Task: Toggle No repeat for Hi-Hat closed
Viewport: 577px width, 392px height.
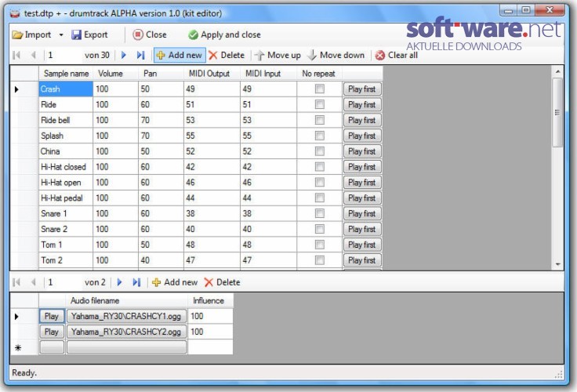Action: pyautogui.click(x=320, y=167)
